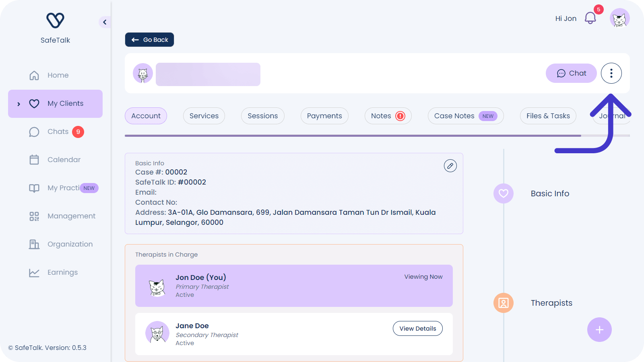Click the SafeTalk heart logo
644x362 pixels.
(55, 21)
